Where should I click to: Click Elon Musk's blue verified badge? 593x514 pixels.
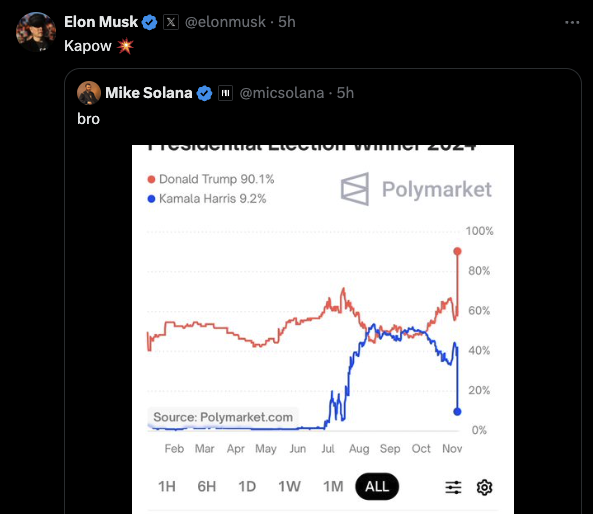coord(149,22)
